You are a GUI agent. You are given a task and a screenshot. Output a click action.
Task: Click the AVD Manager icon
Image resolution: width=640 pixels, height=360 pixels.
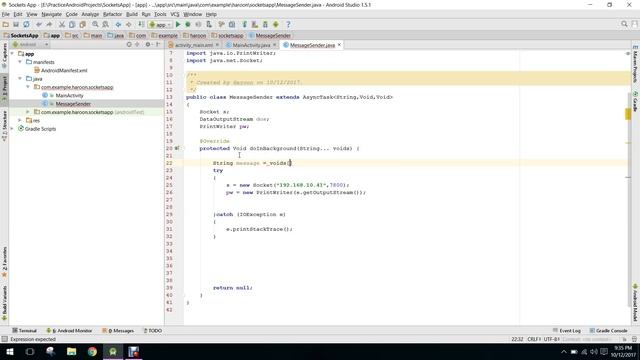coord(255,24)
